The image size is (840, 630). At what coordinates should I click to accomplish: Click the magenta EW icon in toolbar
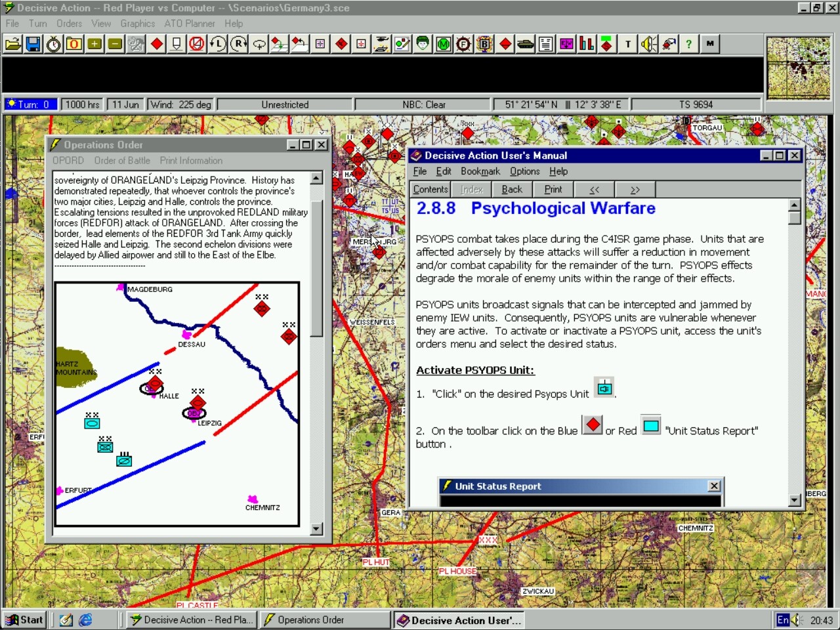(566, 44)
